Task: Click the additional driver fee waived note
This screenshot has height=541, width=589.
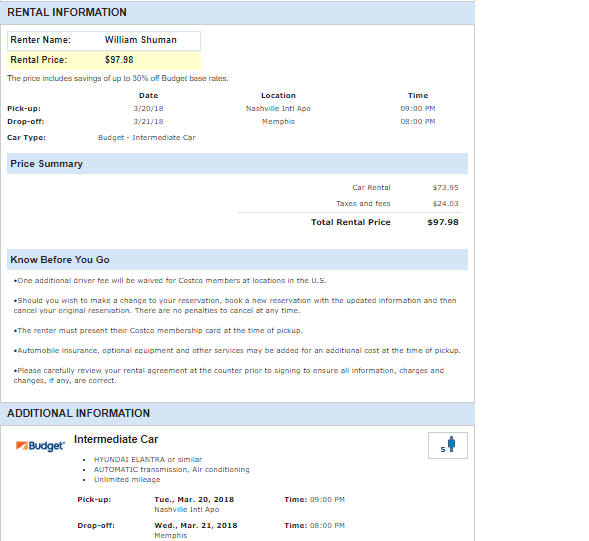Action: 170,281
